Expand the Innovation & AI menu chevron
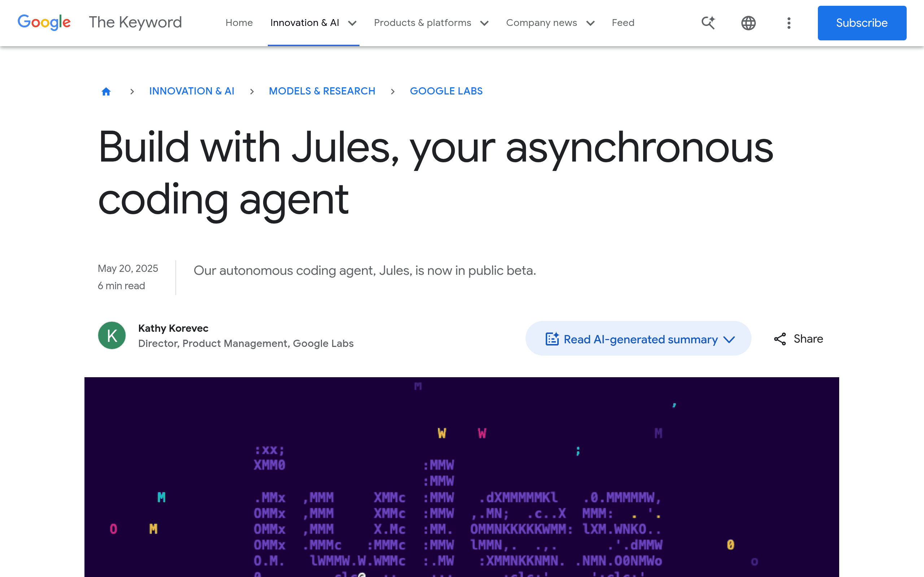This screenshot has width=924, height=577. tap(352, 23)
